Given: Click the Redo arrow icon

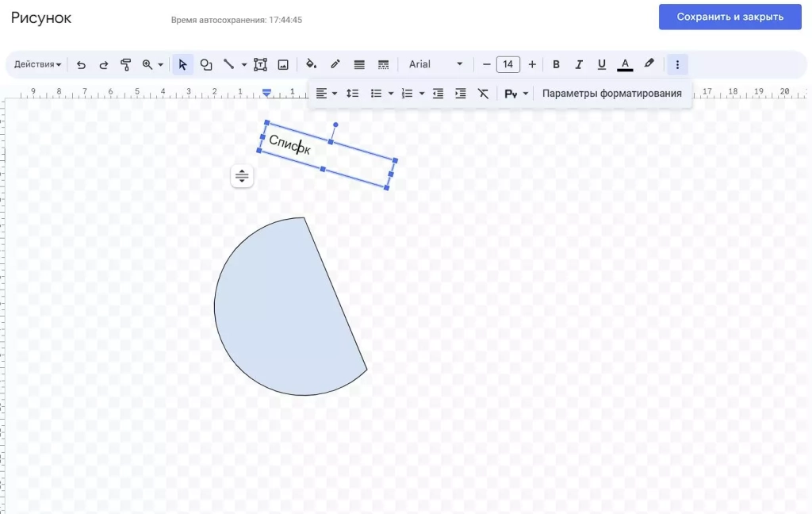Looking at the screenshot, I should click(x=103, y=64).
